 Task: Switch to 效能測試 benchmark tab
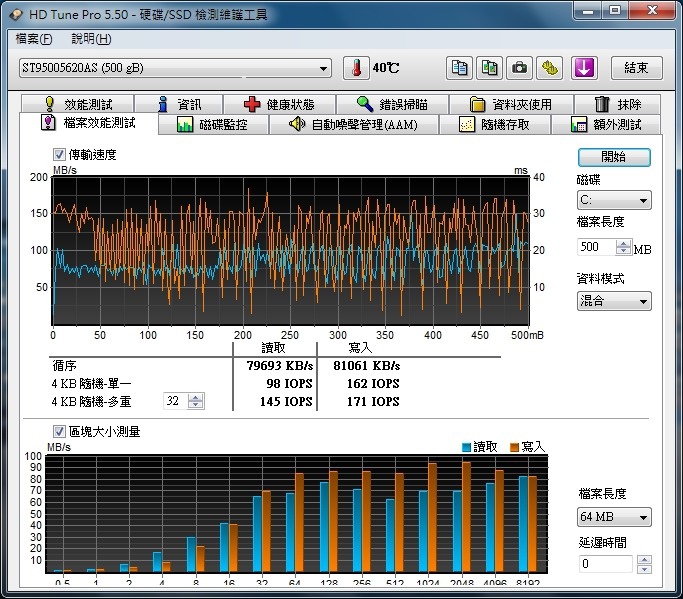tap(78, 104)
